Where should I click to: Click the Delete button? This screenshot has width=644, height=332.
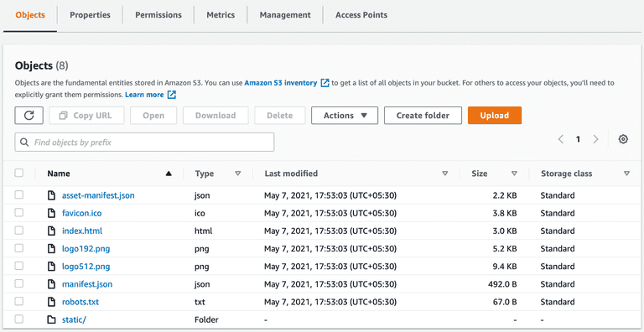click(x=280, y=116)
